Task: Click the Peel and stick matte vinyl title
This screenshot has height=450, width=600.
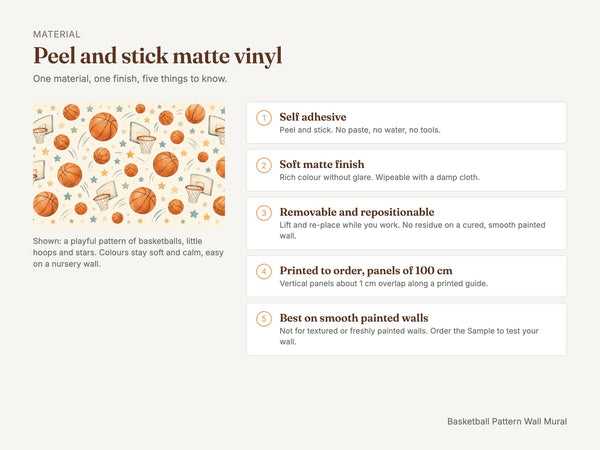Action: pos(158,56)
